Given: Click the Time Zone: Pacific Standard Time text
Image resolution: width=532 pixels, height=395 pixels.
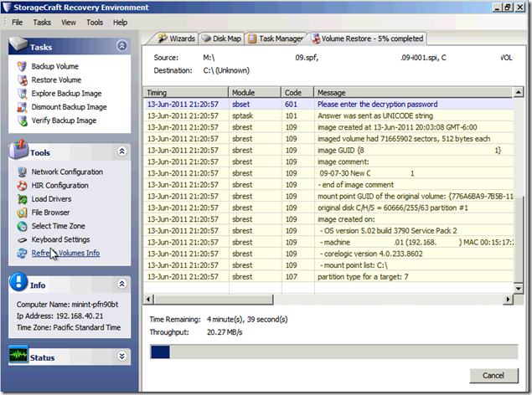Looking at the screenshot, I should tap(69, 327).
